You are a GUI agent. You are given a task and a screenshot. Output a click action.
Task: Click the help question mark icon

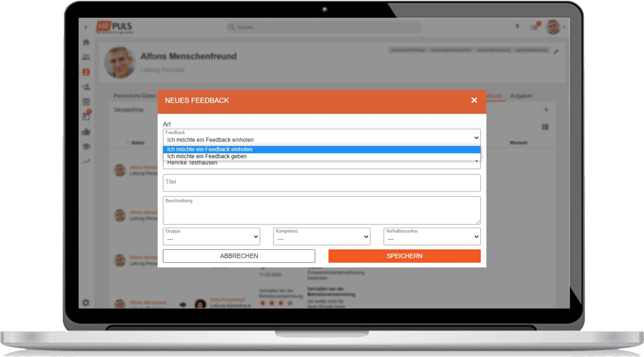click(517, 27)
